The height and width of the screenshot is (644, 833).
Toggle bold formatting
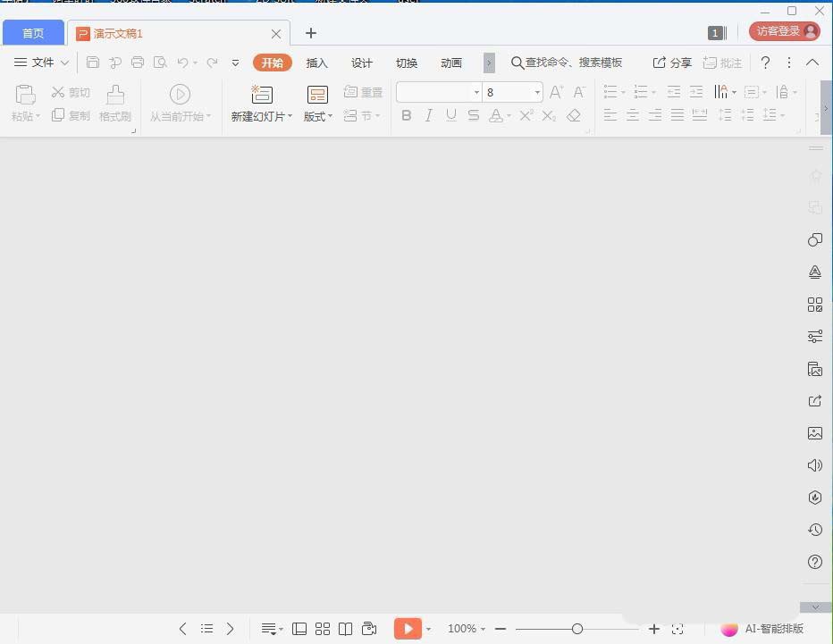pos(407,115)
